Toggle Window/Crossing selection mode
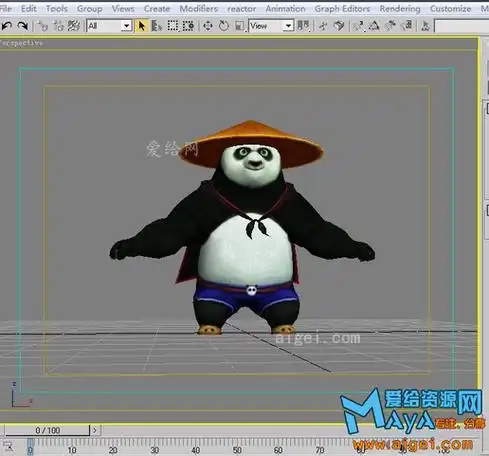Viewport: 489px width, 456px height. click(x=188, y=26)
